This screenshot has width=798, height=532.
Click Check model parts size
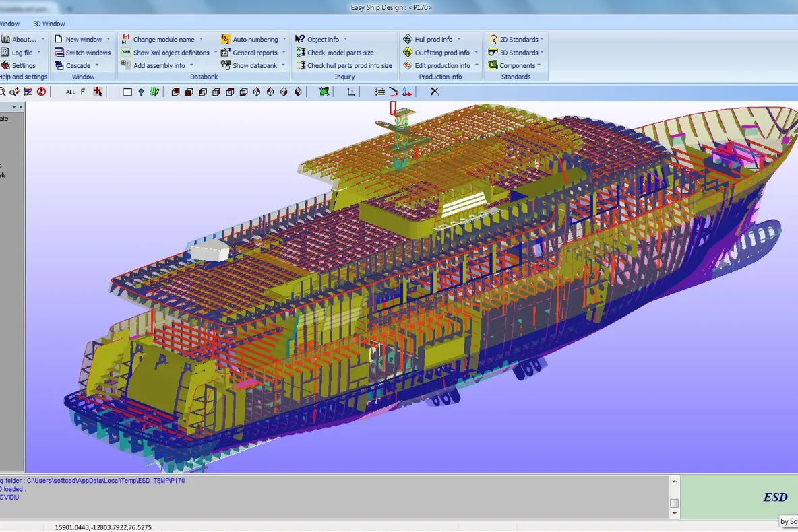pos(335,53)
